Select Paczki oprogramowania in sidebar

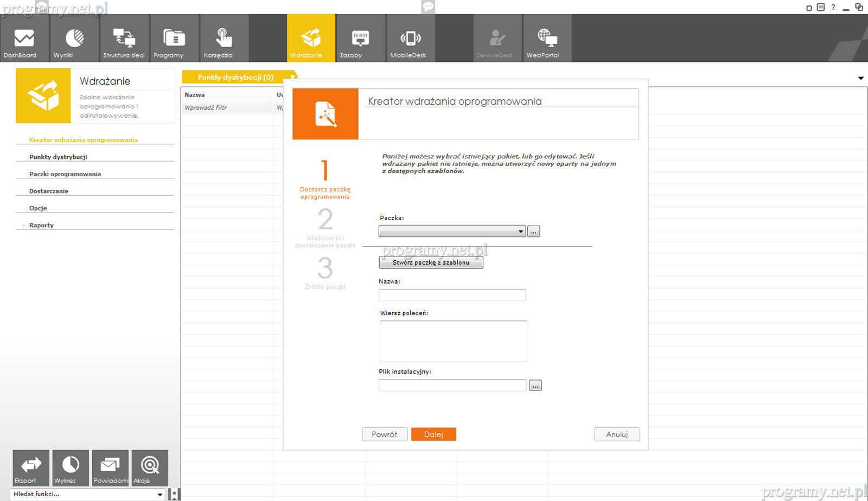pos(65,174)
